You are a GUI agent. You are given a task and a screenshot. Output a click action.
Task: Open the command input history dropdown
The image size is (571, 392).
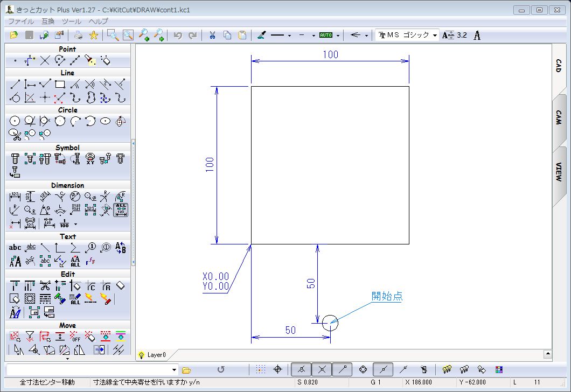[x=174, y=370]
